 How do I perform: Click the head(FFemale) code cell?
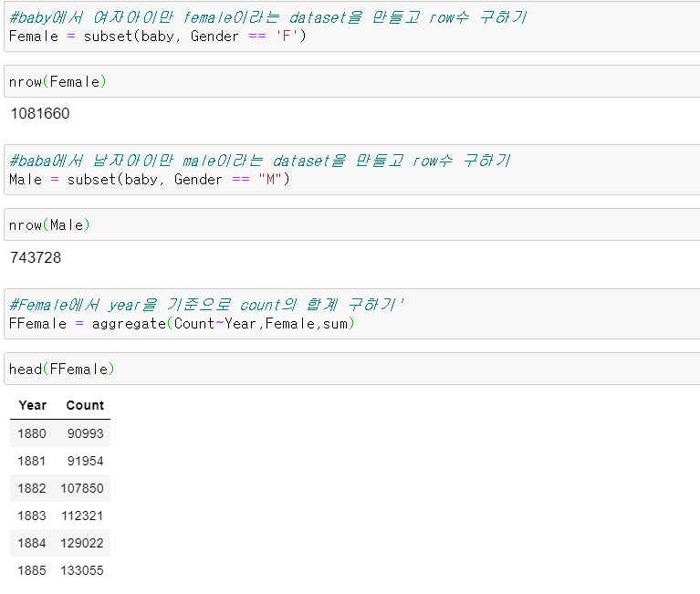352,369
